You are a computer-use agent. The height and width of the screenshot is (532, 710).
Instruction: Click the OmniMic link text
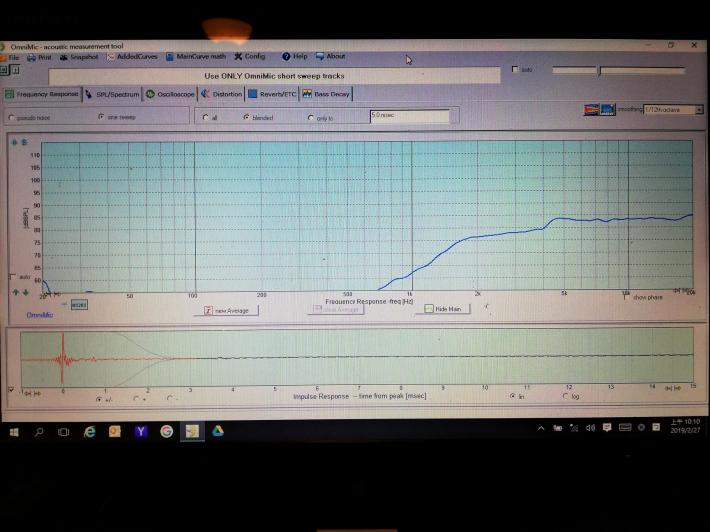click(40, 315)
